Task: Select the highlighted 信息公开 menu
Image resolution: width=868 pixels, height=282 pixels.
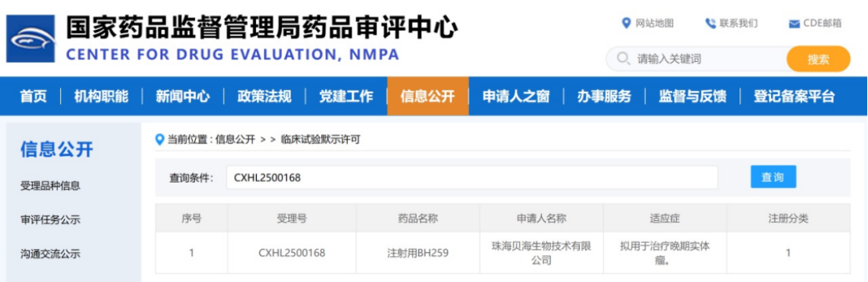Action: tap(428, 96)
